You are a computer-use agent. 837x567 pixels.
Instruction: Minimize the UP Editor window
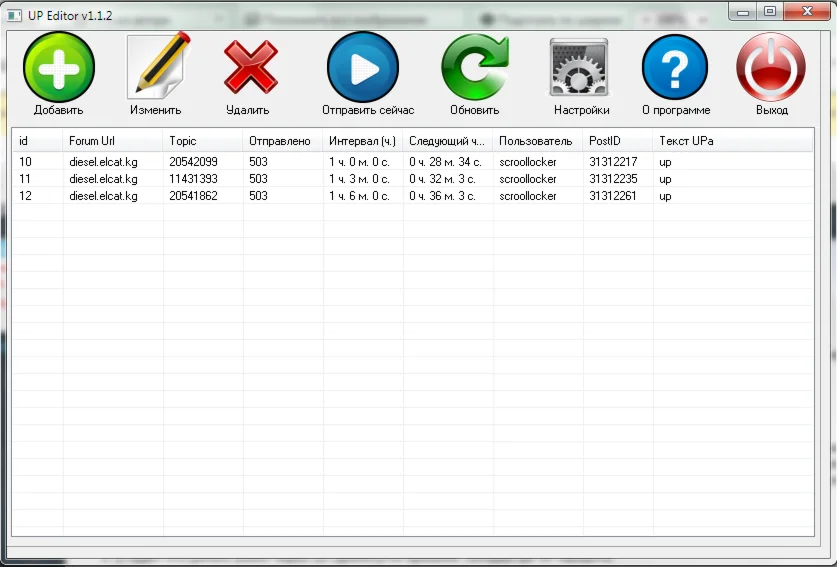pyautogui.click(x=743, y=12)
